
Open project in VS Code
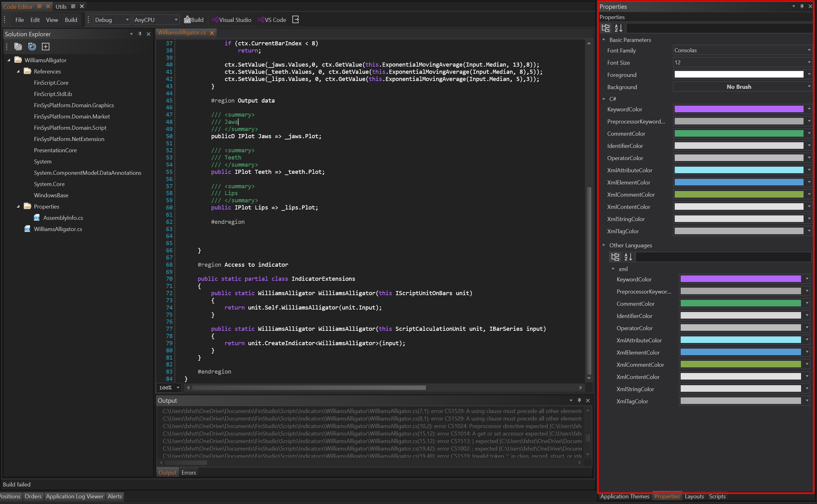click(272, 20)
